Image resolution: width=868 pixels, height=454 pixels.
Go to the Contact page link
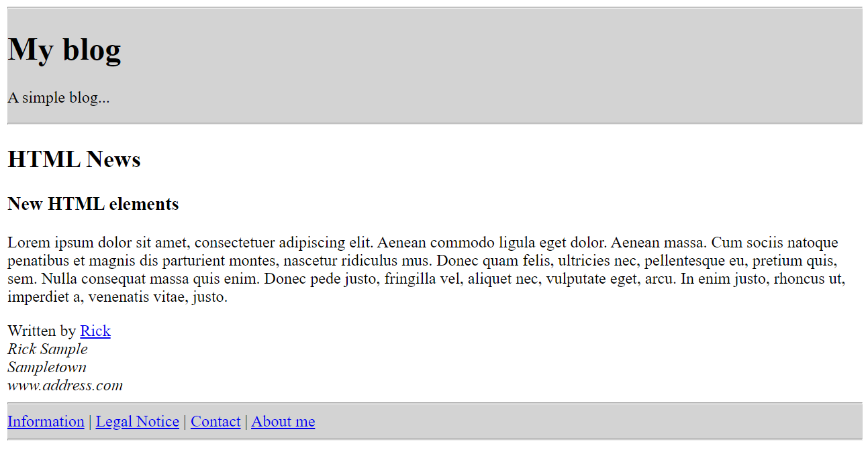[215, 422]
